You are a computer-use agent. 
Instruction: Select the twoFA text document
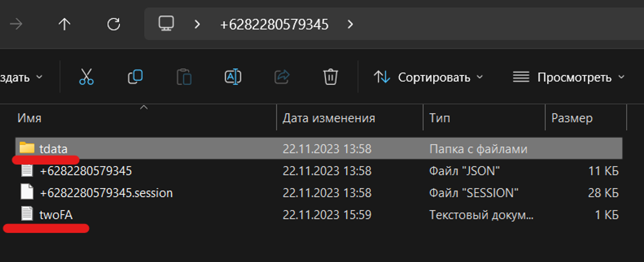[56, 215]
